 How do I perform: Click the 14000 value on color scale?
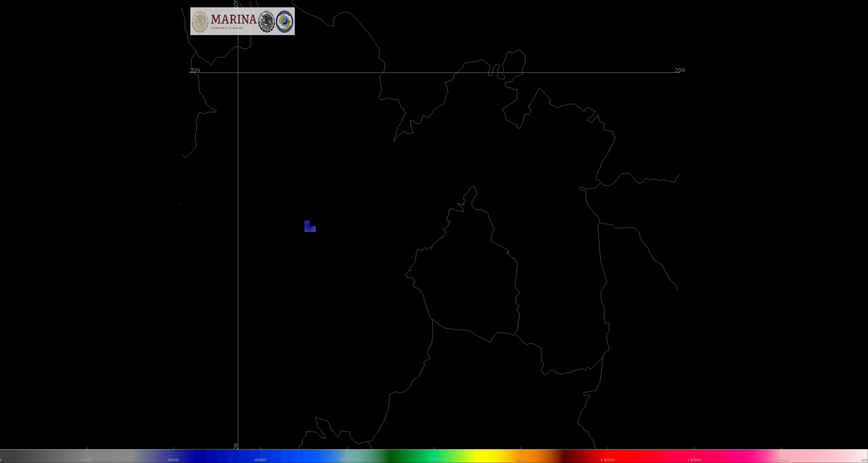(607, 460)
